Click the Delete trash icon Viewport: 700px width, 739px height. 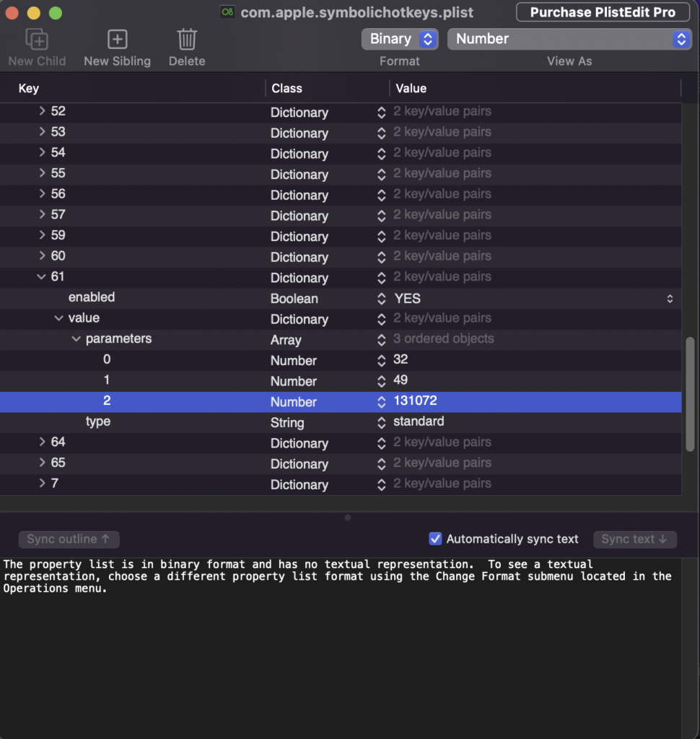click(187, 39)
